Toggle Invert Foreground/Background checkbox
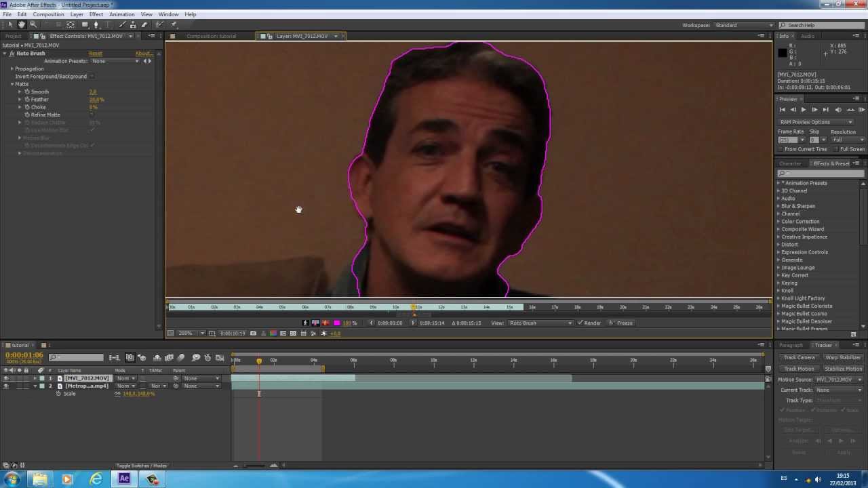The width and height of the screenshot is (868, 488). point(92,77)
